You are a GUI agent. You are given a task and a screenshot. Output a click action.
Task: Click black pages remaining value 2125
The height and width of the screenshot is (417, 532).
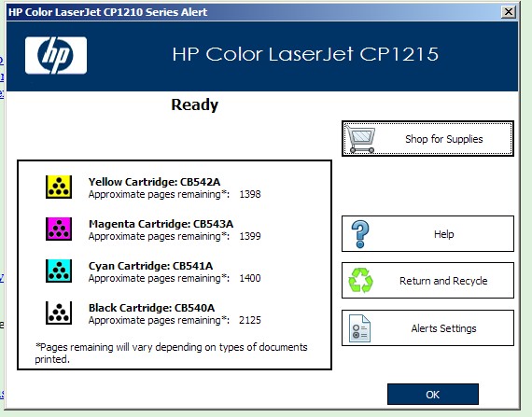pos(250,320)
